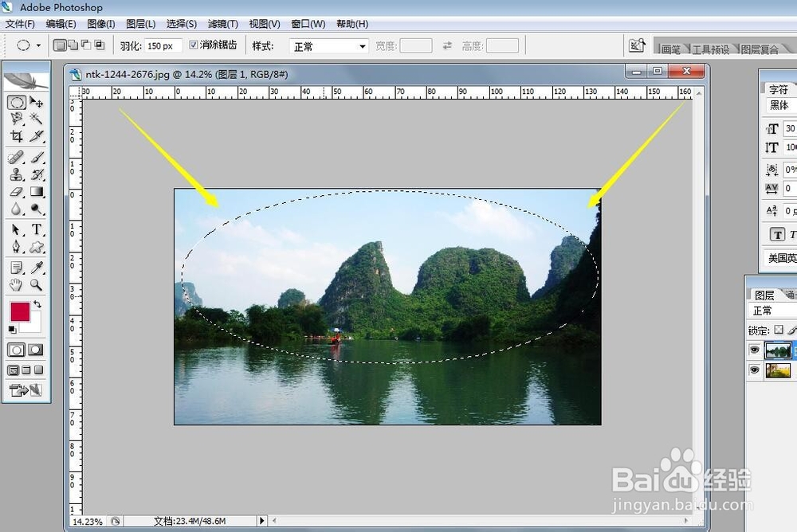Select the Notes tool
Viewport: 797px width, 532px height.
[16, 268]
